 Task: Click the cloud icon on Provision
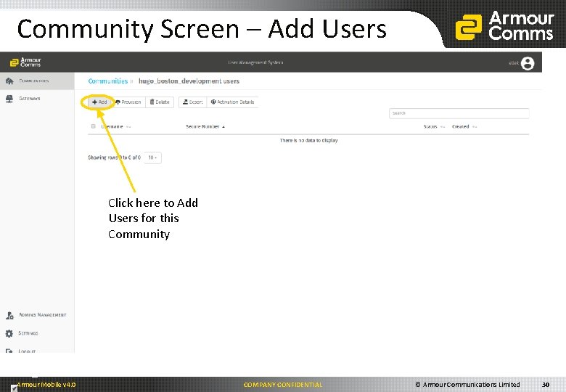118,102
